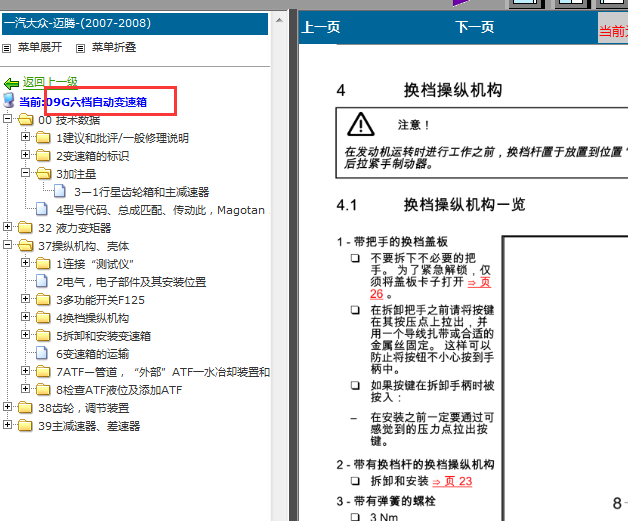Expand the 1建议和批评/一般修理说明 folder

(27, 138)
